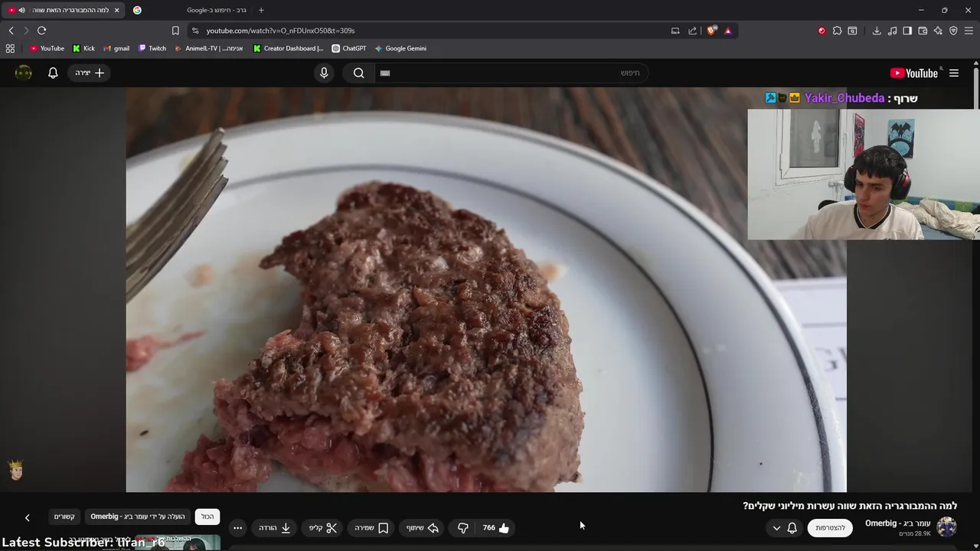Open the Omerbig channel avatar
The height and width of the screenshot is (551, 980).
[947, 527]
